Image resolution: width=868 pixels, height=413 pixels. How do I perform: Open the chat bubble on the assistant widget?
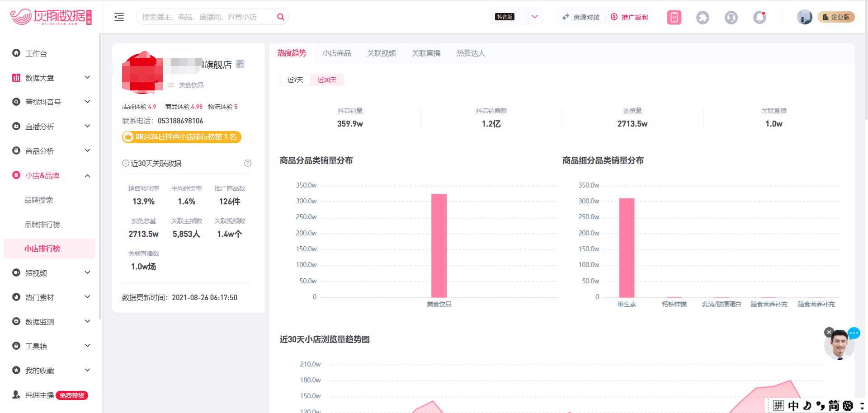[x=854, y=333]
